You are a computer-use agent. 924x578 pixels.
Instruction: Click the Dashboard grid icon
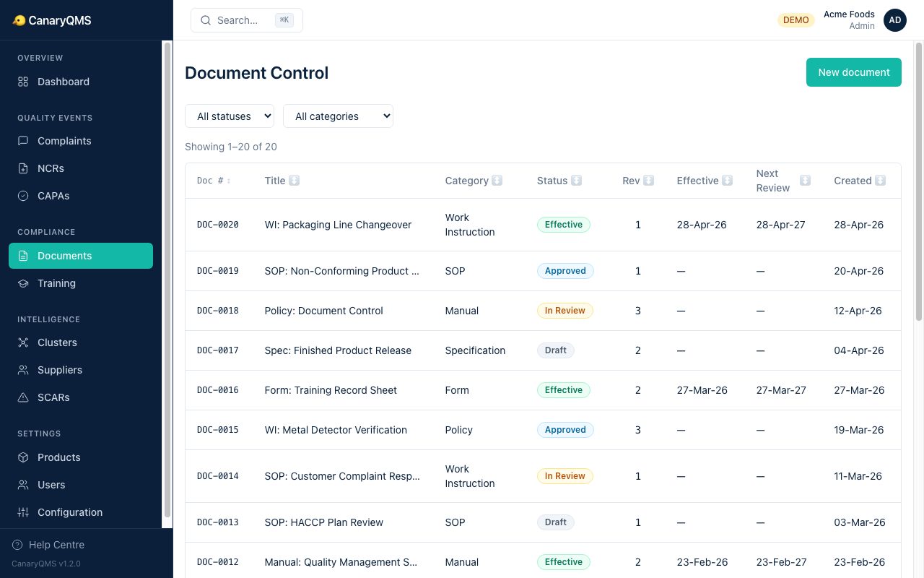pyautogui.click(x=23, y=82)
